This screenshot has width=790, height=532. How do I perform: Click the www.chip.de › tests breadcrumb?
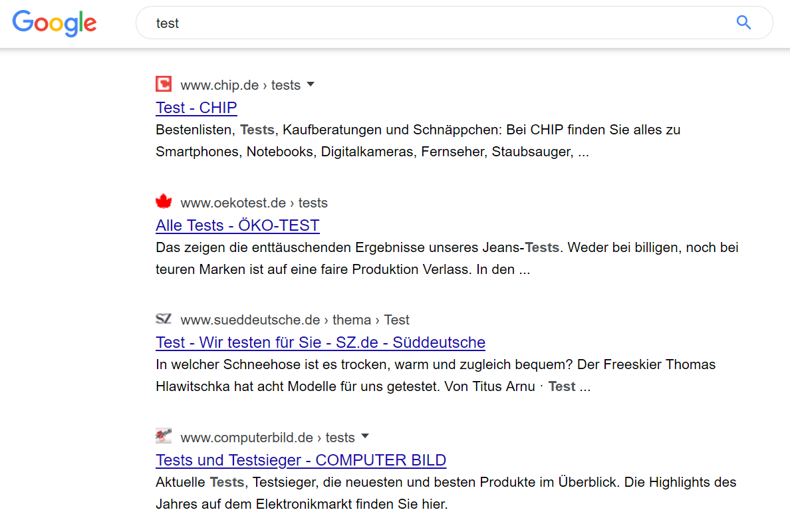(240, 85)
